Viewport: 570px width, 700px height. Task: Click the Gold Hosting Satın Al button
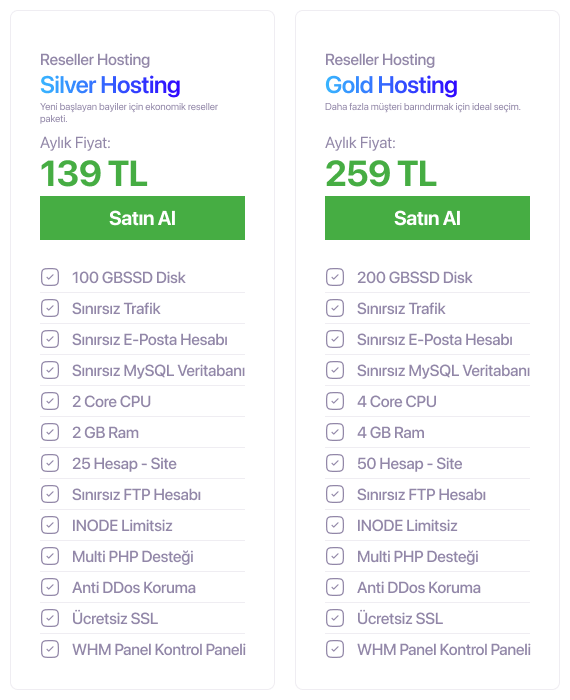(427, 218)
